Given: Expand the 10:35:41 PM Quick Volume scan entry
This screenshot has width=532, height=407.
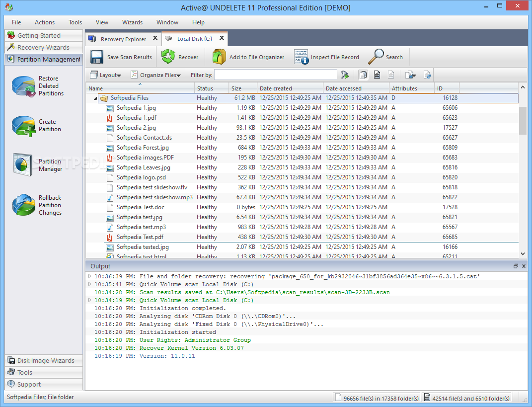Looking at the screenshot, I should (89, 284).
